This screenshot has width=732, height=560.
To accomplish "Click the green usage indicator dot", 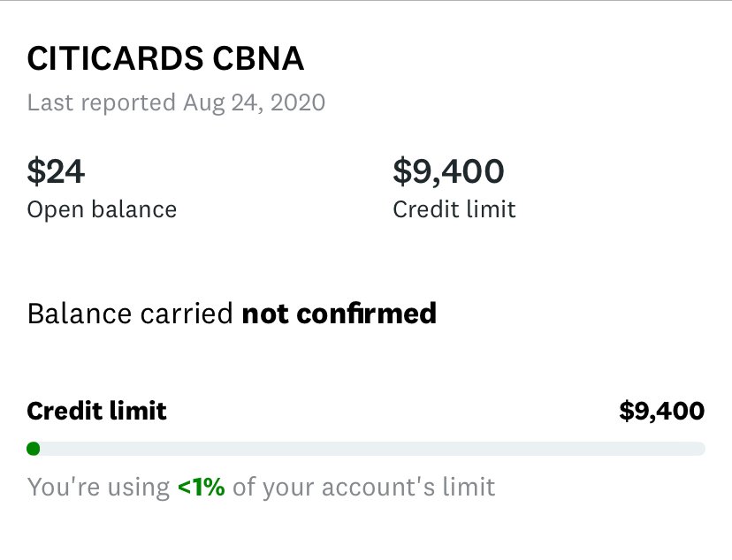I will pyautogui.click(x=34, y=449).
